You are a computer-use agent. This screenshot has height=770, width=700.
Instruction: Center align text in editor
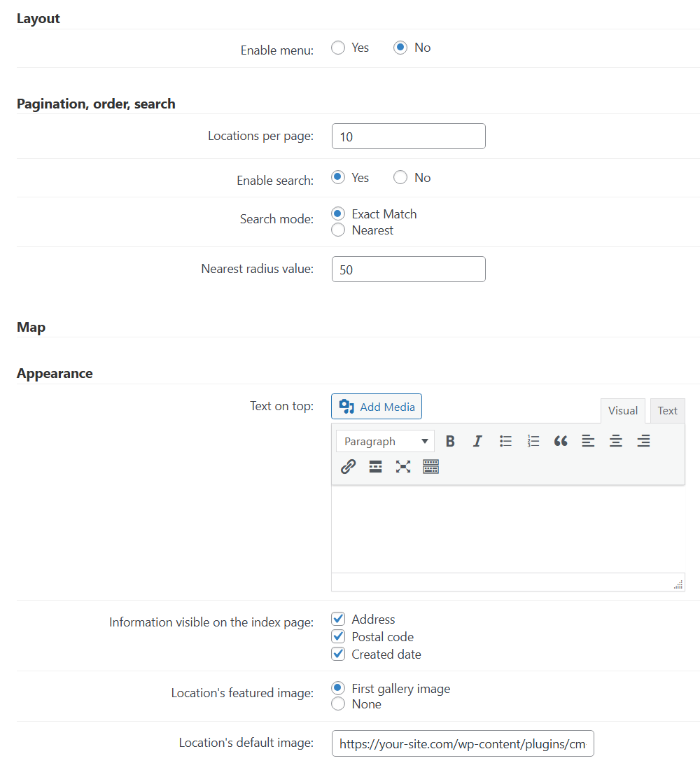click(x=615, y=441)
